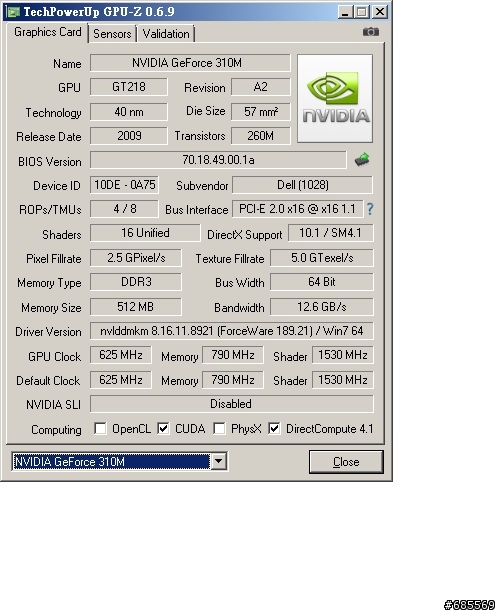Image resolution: width=500 pixels, height=613 pixels.
Task: Click the Shaders value 16 Unified
Action: 145,233
